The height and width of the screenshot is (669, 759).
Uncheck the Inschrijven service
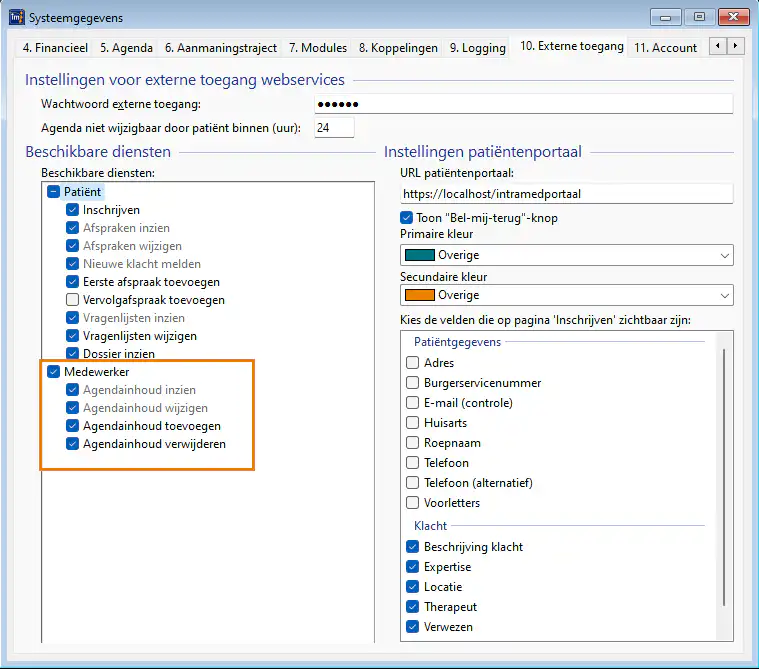point(73,210)
